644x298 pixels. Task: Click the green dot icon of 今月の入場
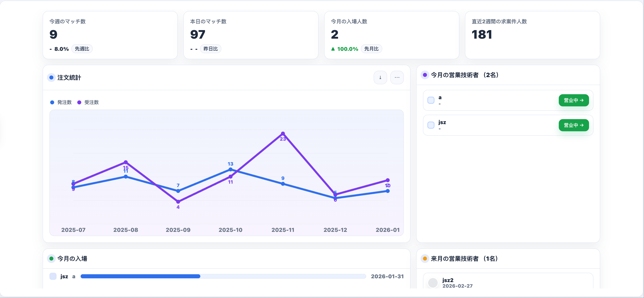point(51,259)
